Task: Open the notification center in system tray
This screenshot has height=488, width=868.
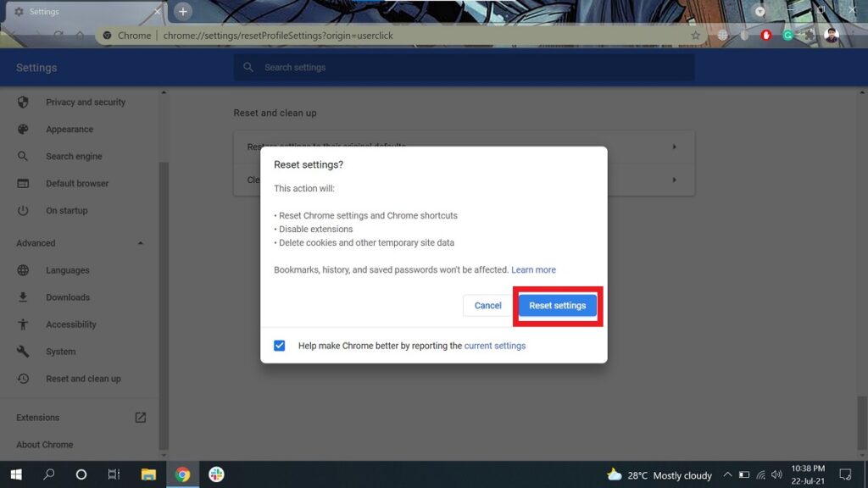Action: tap(843, 474)
